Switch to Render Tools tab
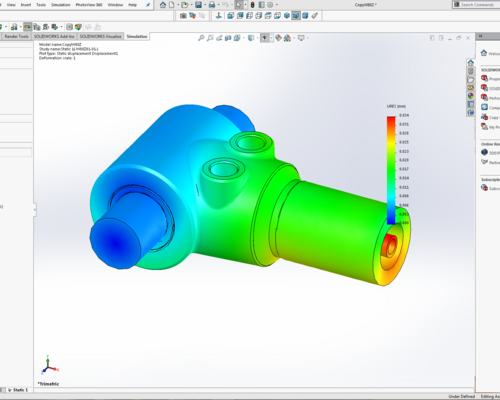Screen dimensions: 500x400 pos(16,36)
